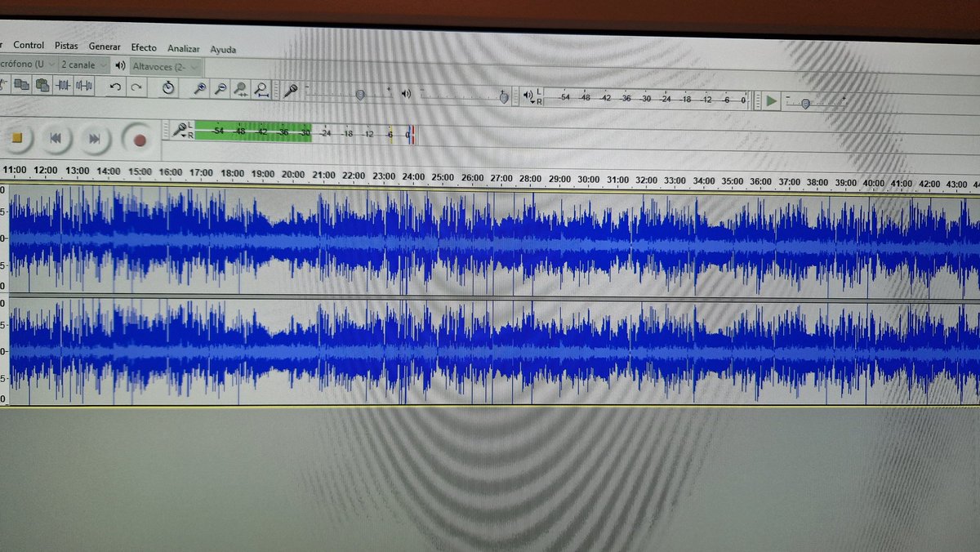
Task: Click the microphone icon beside recording volume
Action: click(291, 91)
